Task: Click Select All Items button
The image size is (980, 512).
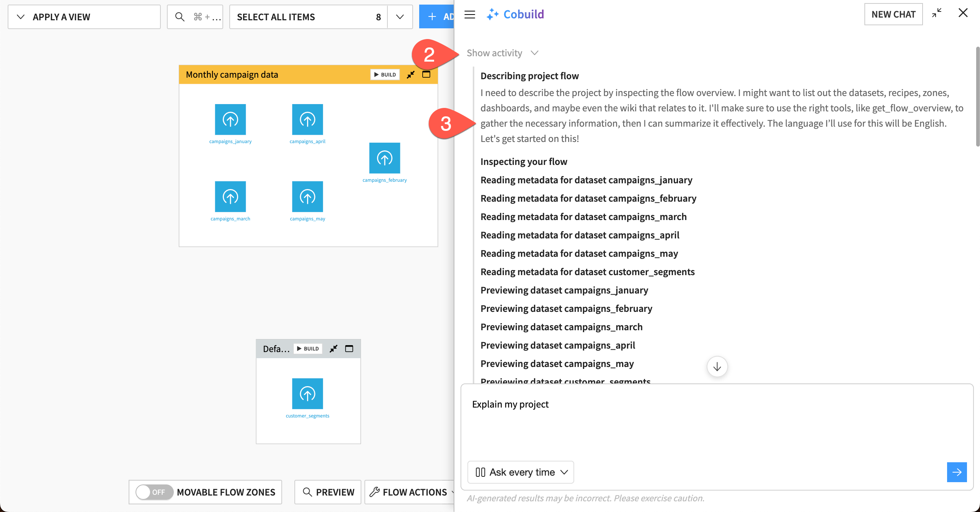Action: pyautogui.click(x=309, y=17)
